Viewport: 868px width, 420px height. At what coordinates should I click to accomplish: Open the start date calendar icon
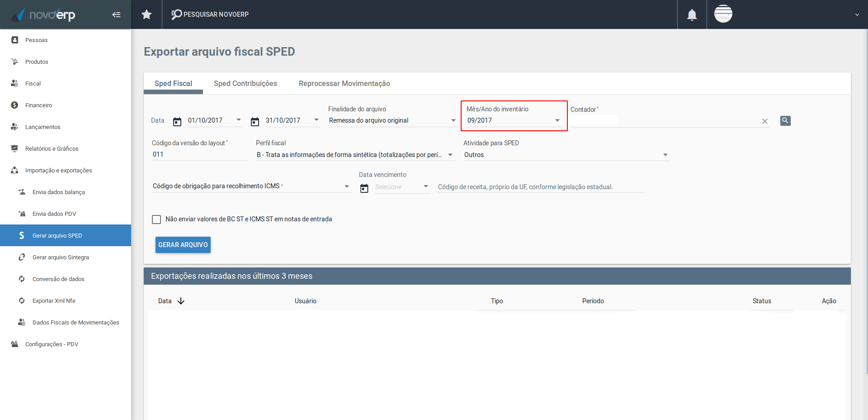pos(177,121)
